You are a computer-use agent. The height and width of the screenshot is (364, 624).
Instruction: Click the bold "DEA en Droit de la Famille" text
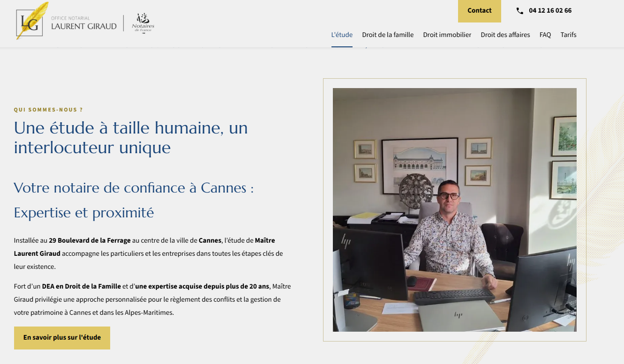pyautogui.click(x=82, y=286)
